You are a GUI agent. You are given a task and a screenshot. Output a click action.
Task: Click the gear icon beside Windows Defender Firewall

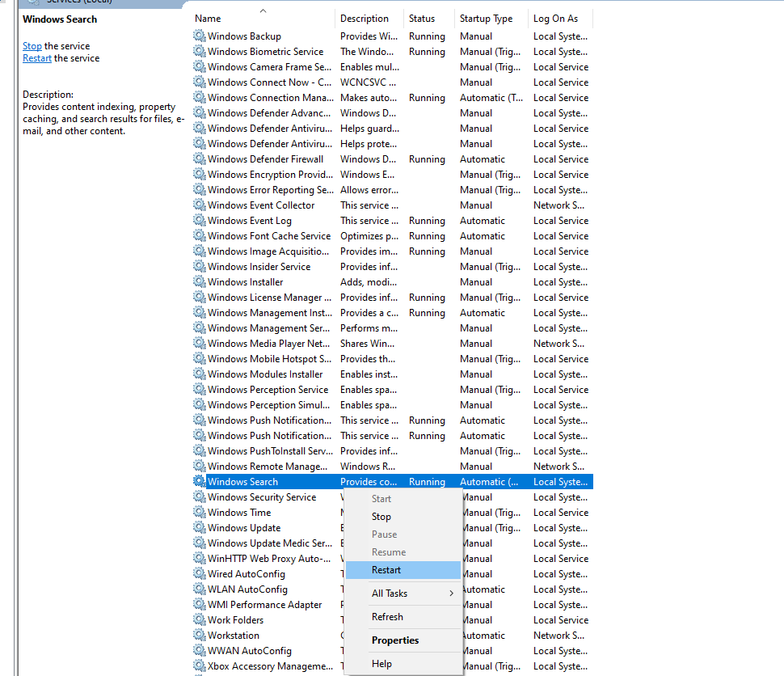200,158
